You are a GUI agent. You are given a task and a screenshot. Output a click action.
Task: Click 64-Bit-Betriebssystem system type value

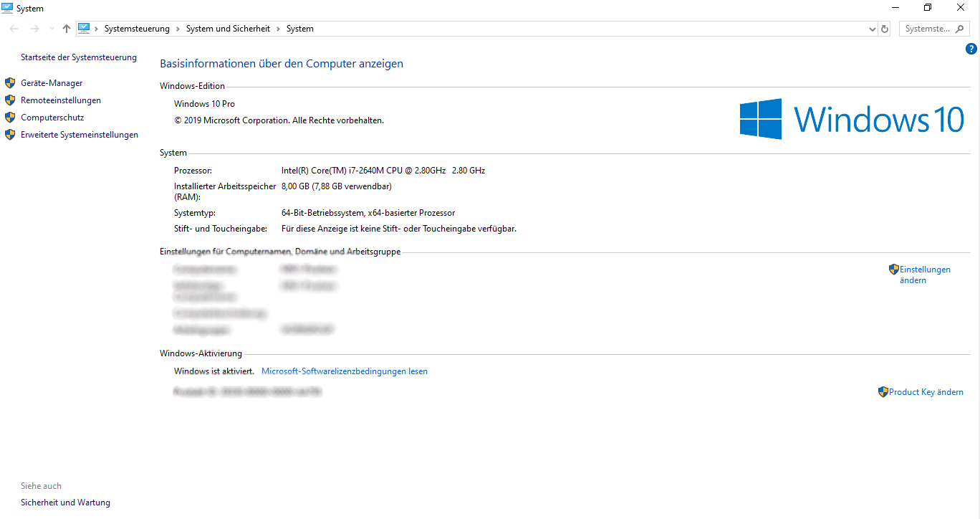point(368,213)
